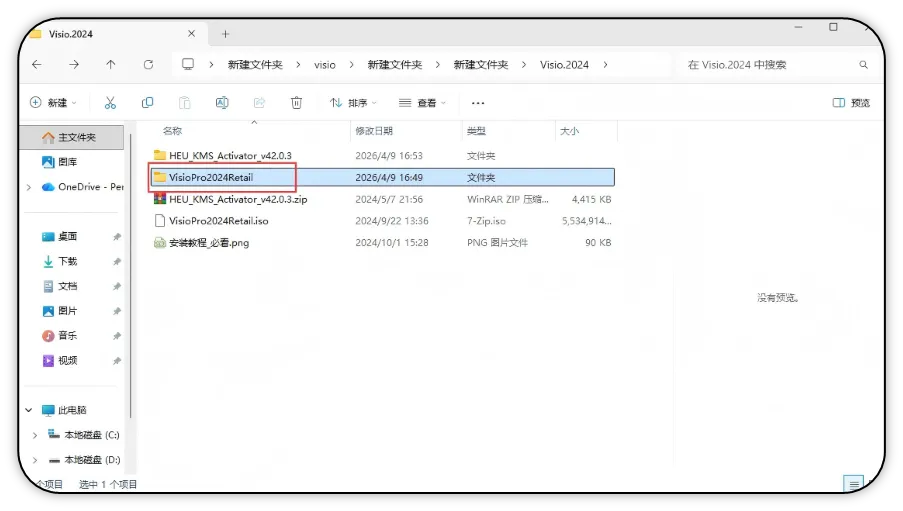Navigate up one folder level
Screen dimensions: 903x511
click(111, 65)
